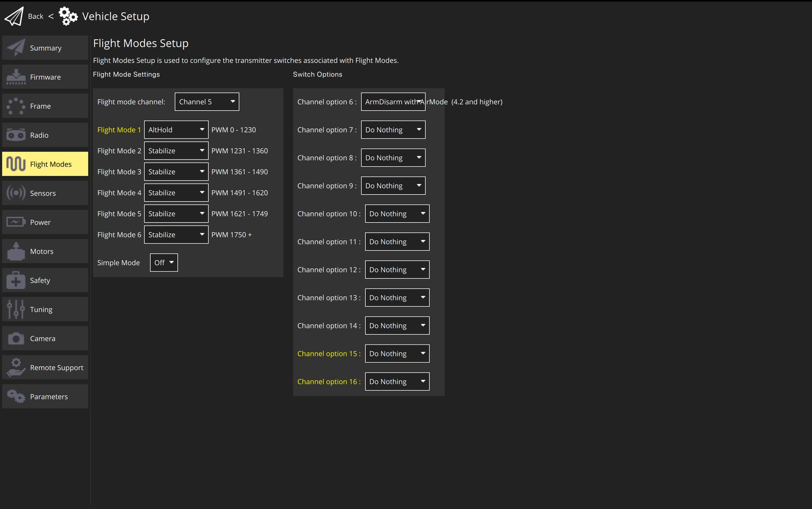Viewport: 812px width, 509px height.
Task: Go to the Frame setup page
Action: tap(45, 106)
